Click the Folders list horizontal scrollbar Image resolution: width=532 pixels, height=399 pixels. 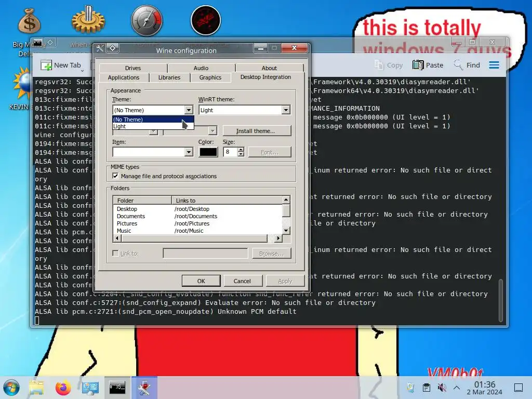pos(198,238)
